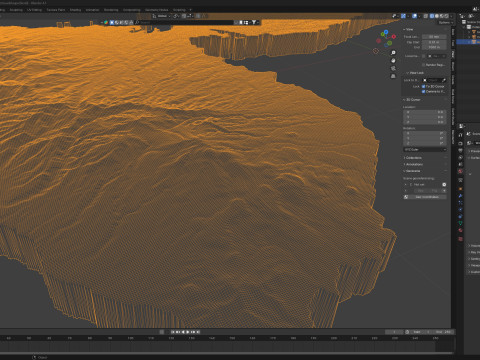Click the gear icon in Geoscene panel
Screen dimensions: 480x360
coord(444,184)
